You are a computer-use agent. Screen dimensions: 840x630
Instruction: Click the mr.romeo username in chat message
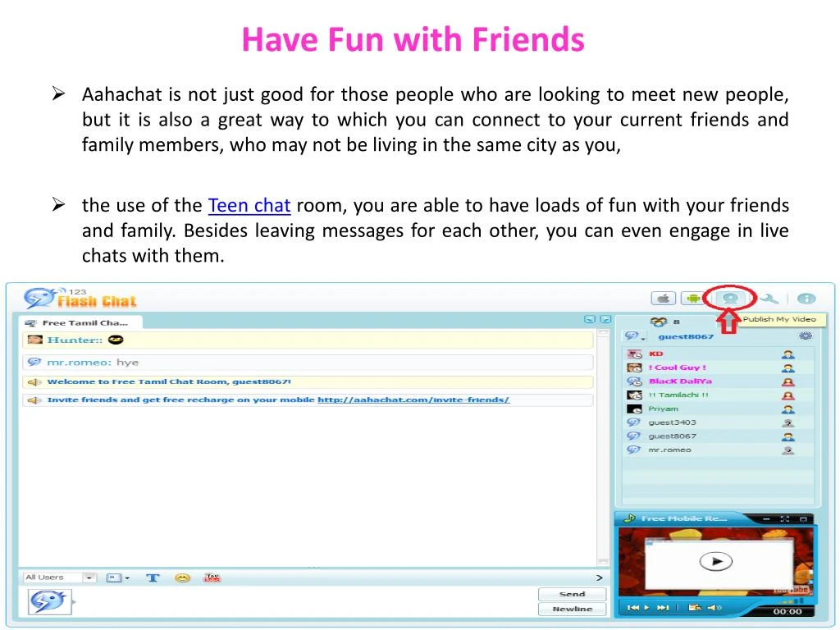pos(79,362)
